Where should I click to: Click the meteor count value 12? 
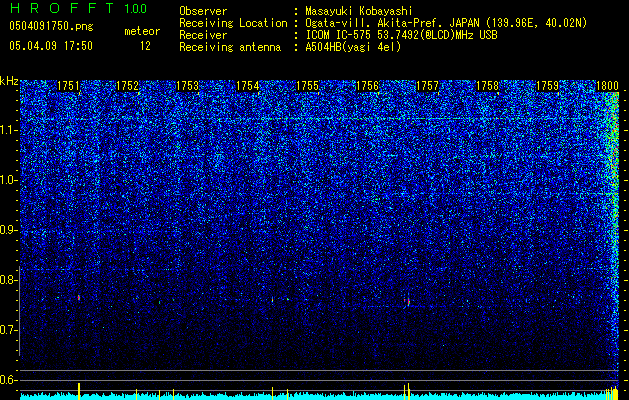(x=145, y=46)
